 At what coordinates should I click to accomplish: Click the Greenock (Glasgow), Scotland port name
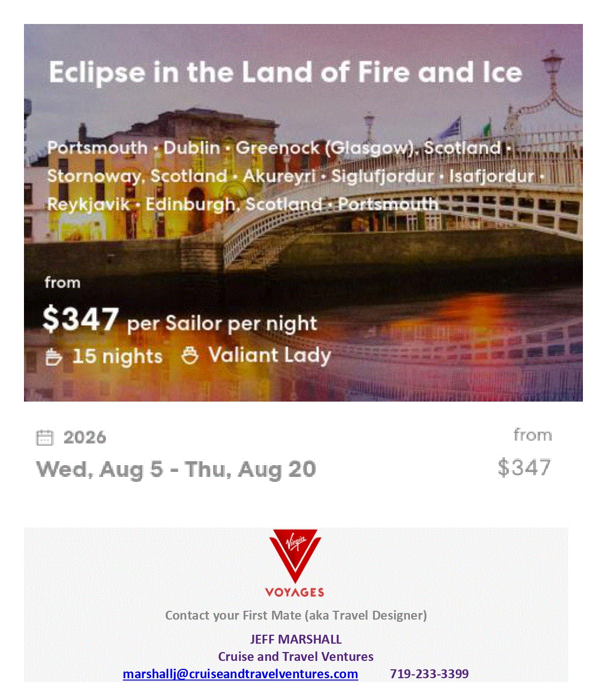click(368, 148)
